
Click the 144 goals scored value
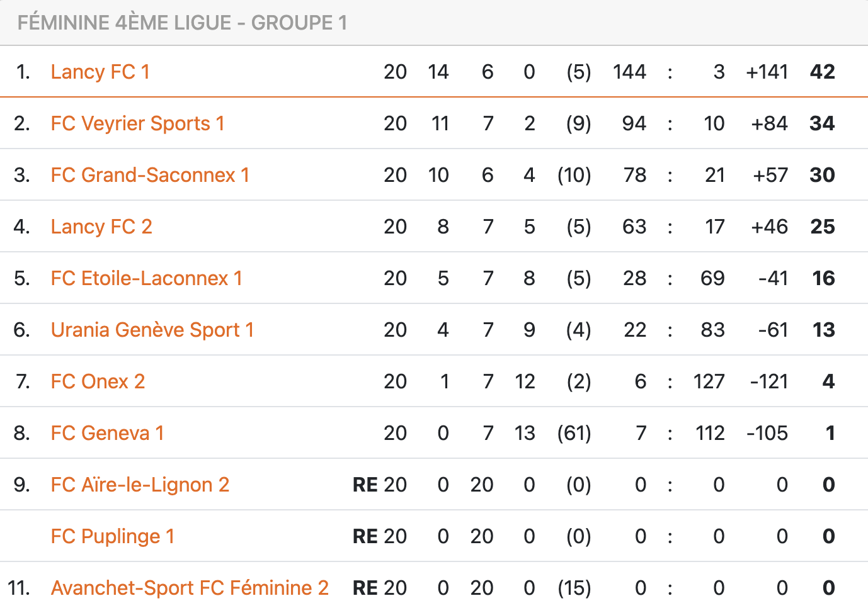(x=629, y=72)
